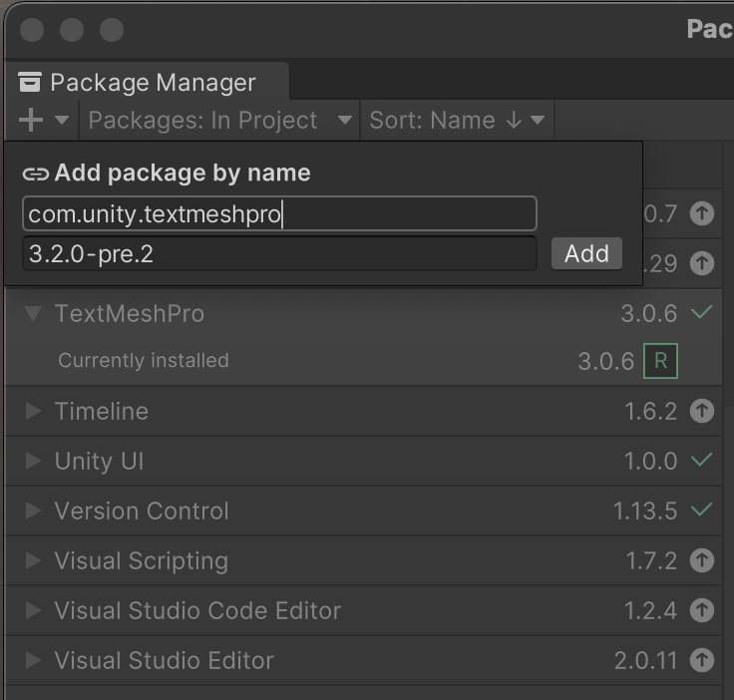Click the update arrow for Visual Studio Code Editor
The width and height of the screenshot is (734, 700).
702,610
